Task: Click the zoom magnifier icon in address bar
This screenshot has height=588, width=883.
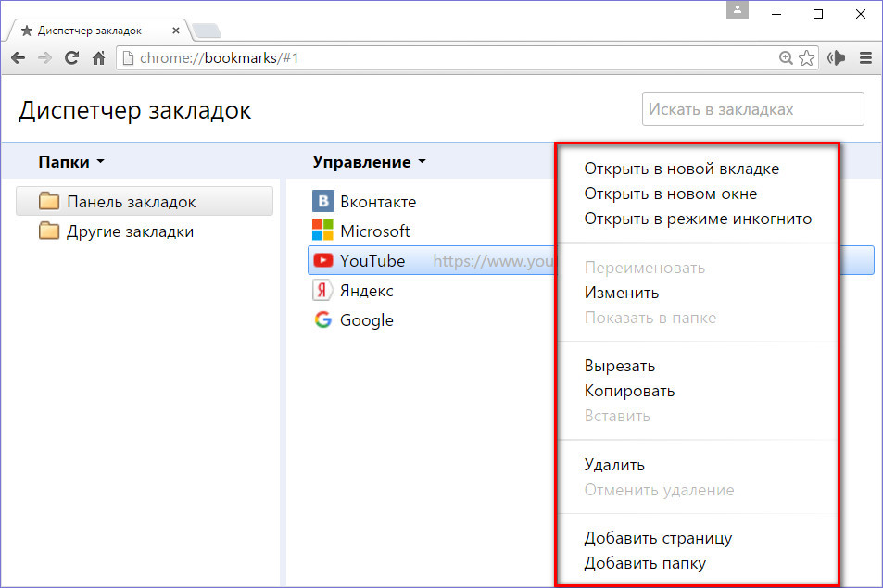Action: click(x=786, y=57)
